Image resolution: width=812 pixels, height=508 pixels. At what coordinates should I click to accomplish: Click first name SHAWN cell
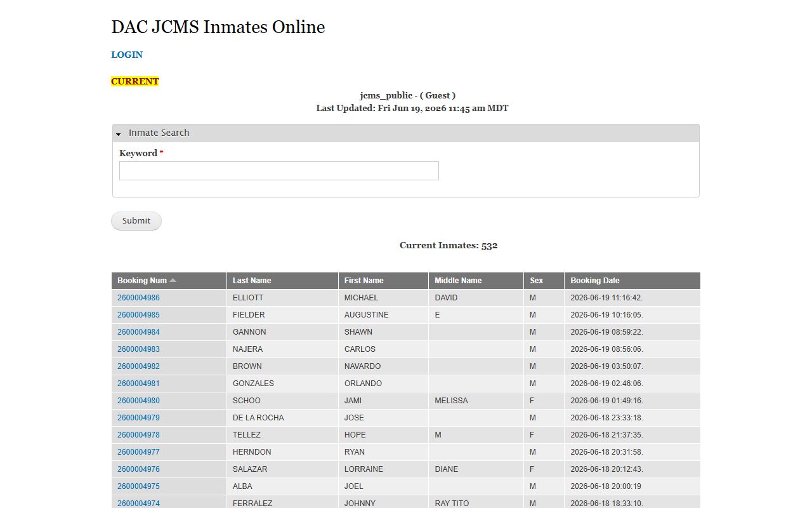click(x=384, y=332)
